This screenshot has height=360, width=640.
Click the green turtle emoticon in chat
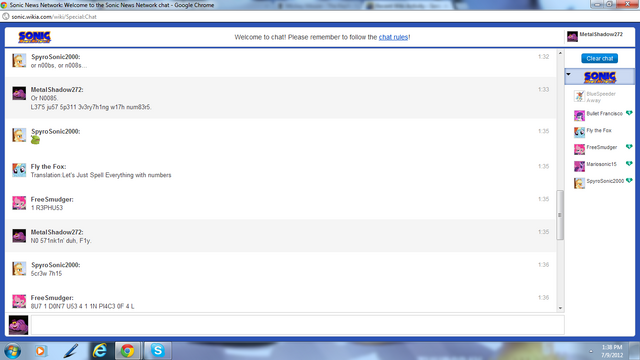coord(36,140)
